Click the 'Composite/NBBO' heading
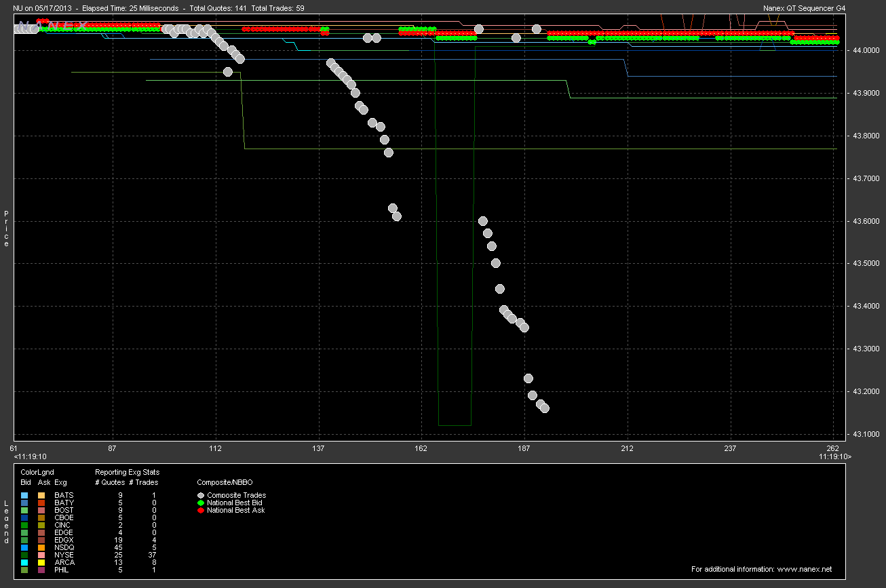Screen dimensions: 886x588 coord(224,483)
